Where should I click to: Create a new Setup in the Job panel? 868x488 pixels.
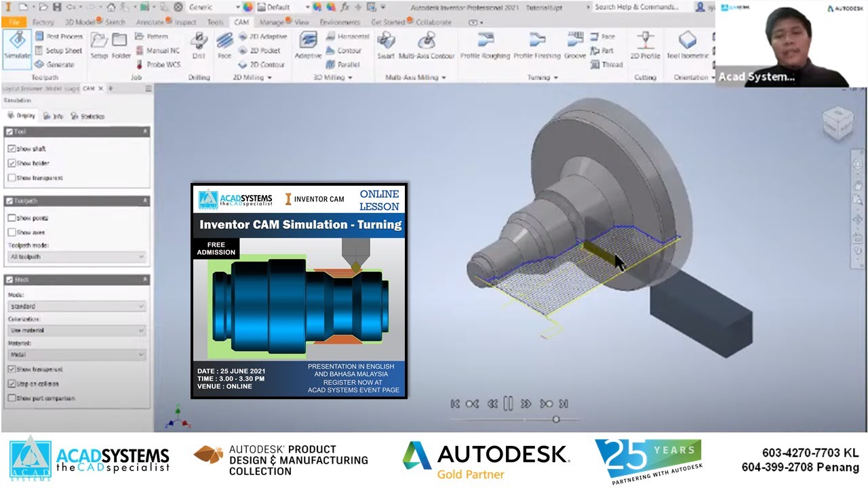[99, 46]
